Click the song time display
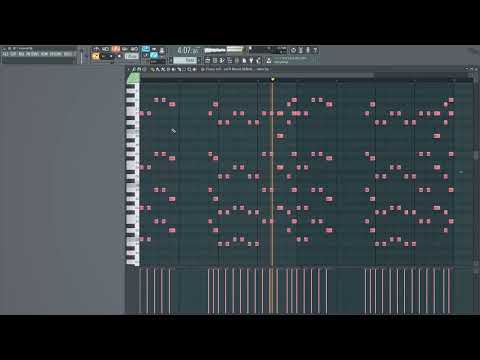480x360 pixels. point(188,51)
